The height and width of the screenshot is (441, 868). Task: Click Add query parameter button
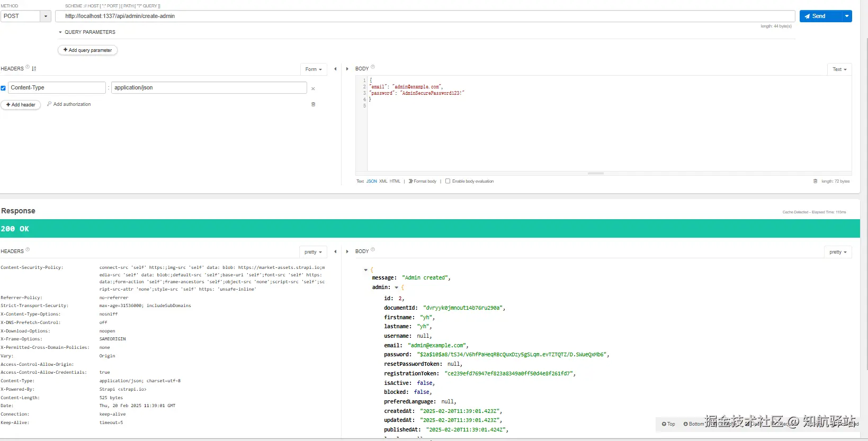(x=87, y=50)
